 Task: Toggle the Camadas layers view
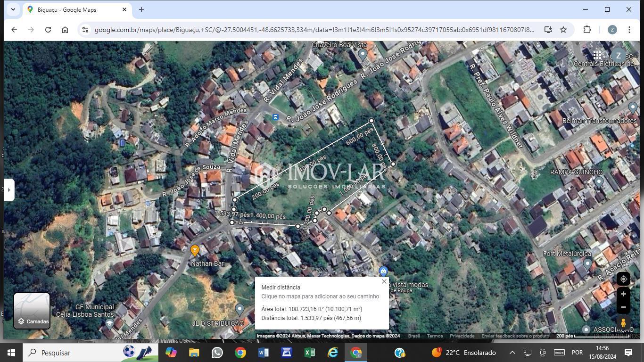coord(32,311)
